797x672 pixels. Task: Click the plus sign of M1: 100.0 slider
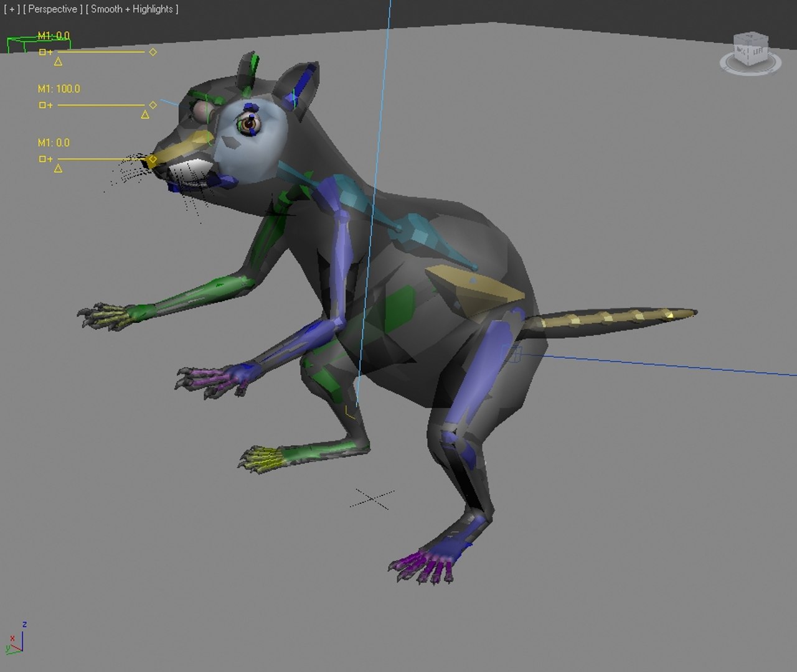49,105
